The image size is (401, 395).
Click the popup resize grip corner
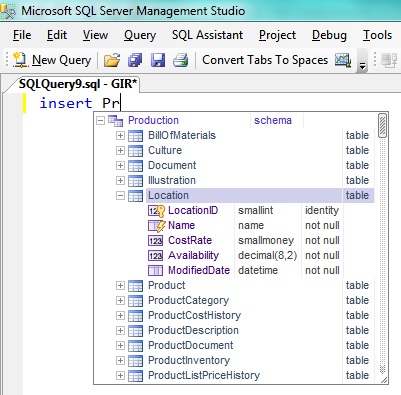tap(384, 380)
